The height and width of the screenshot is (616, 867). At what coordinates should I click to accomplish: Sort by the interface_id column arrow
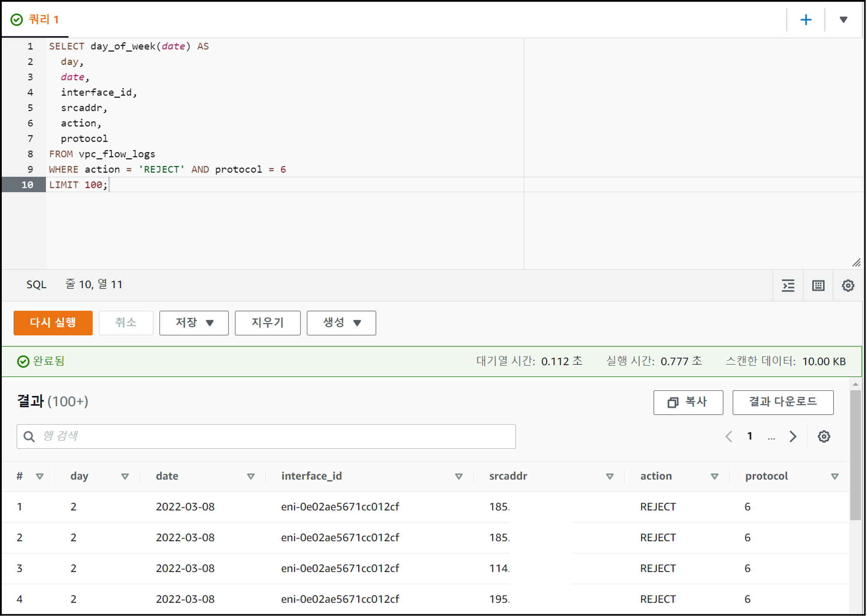tap(459, 477)
